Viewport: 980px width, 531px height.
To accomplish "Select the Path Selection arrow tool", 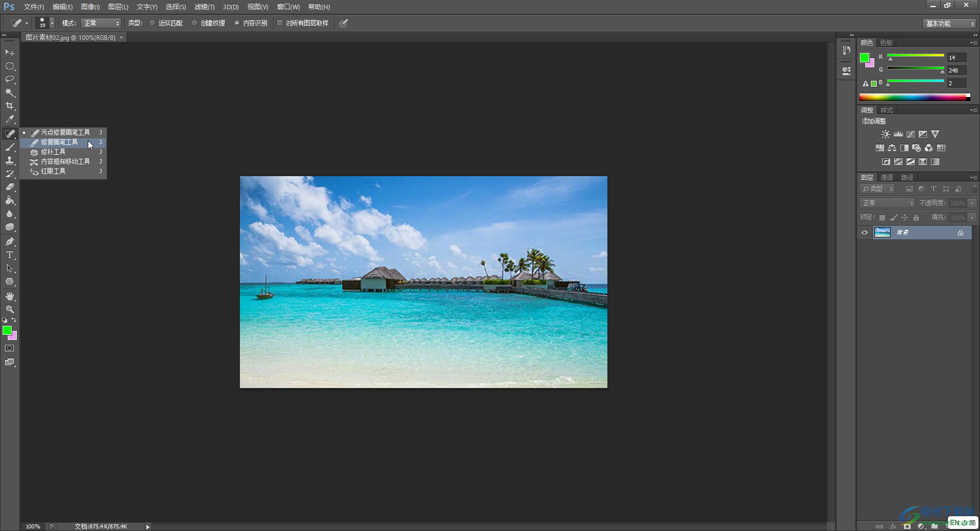I will [10, 268].
